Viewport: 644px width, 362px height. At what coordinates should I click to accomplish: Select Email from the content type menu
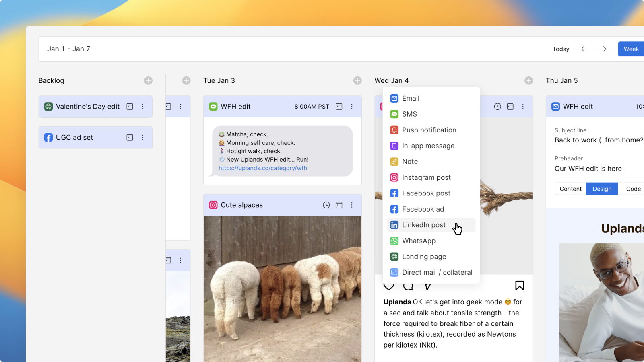pyautogui.click(x=431, y=99)
